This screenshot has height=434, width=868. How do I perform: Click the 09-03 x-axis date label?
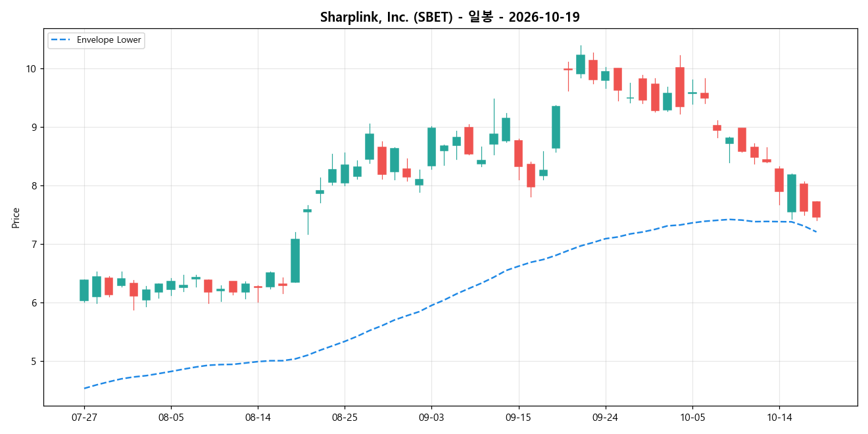pos(431,417)
